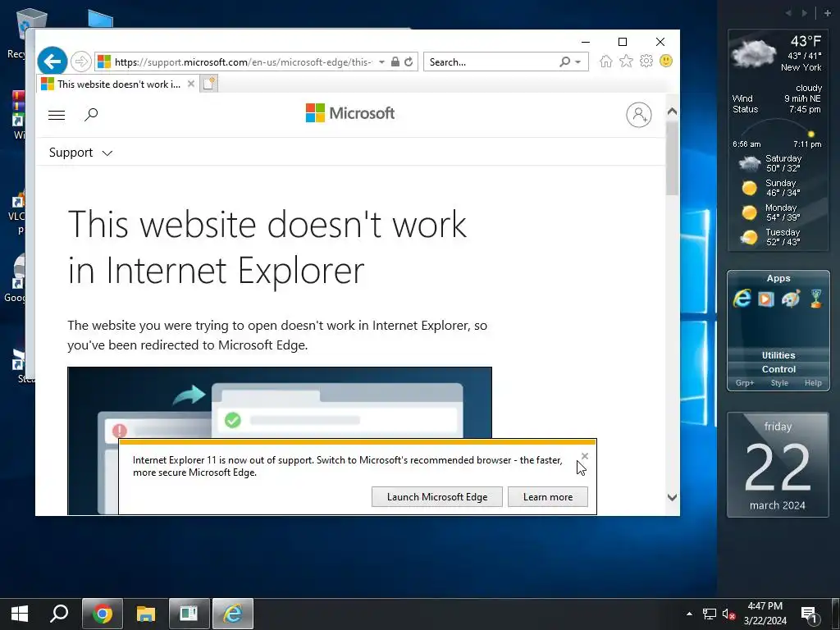This screenshot has height=630, width=840.
Task: Click the network status tray icon
Action: point(710,614)
